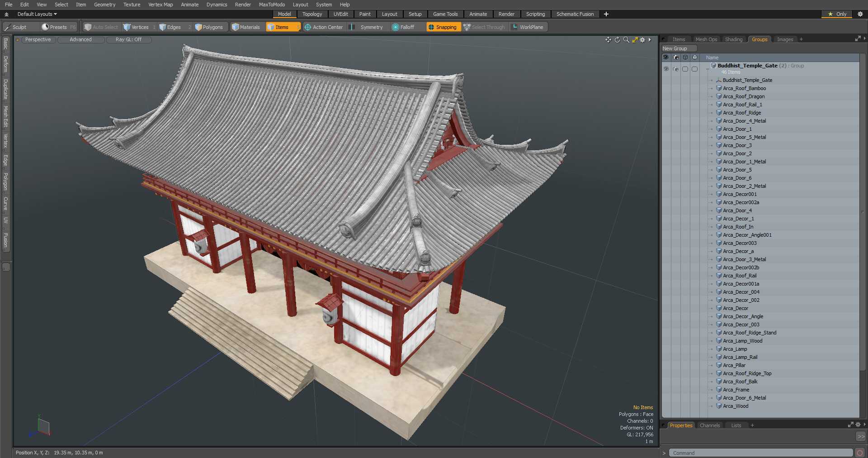Open the Properties panel gear settings
The width and height of the screenshot is (868, 458).
(858, 425)
